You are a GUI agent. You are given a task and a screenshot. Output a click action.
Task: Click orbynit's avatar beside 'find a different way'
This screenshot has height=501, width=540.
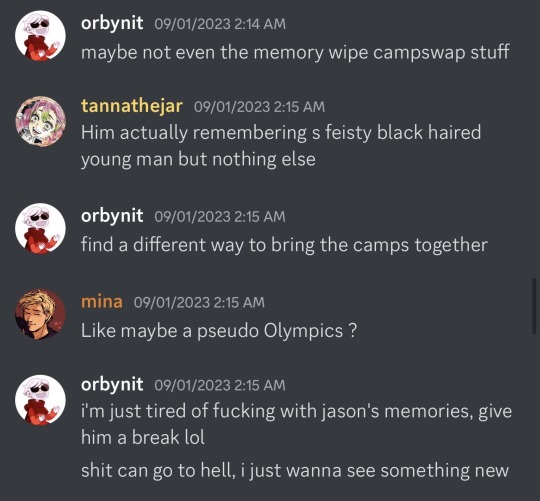(x=40, y=228)
